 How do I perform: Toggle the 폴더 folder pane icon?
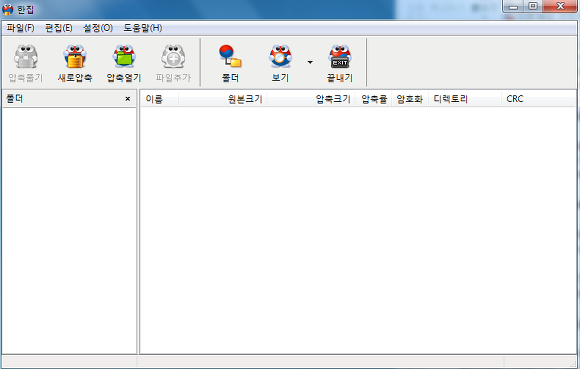point(230,57)
